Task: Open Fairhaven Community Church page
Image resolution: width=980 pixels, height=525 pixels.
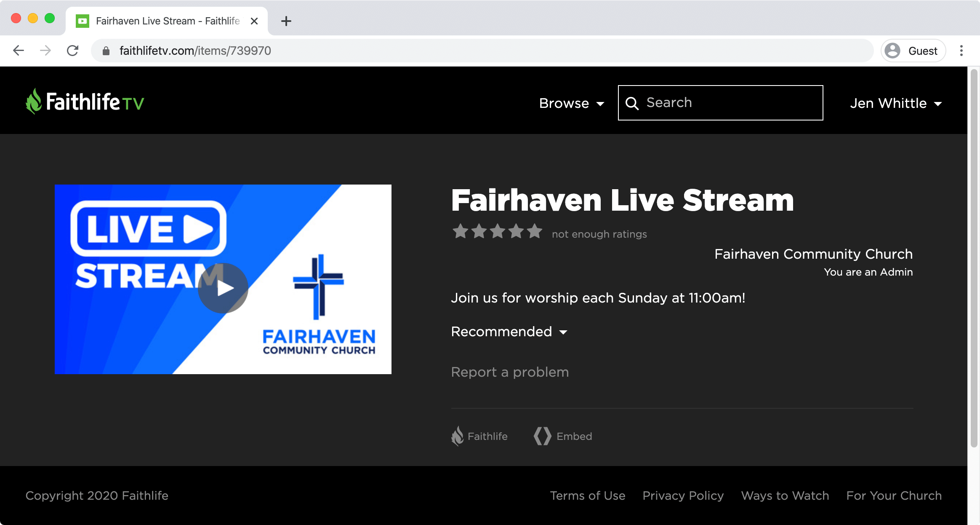Action: tap(813, 254)
